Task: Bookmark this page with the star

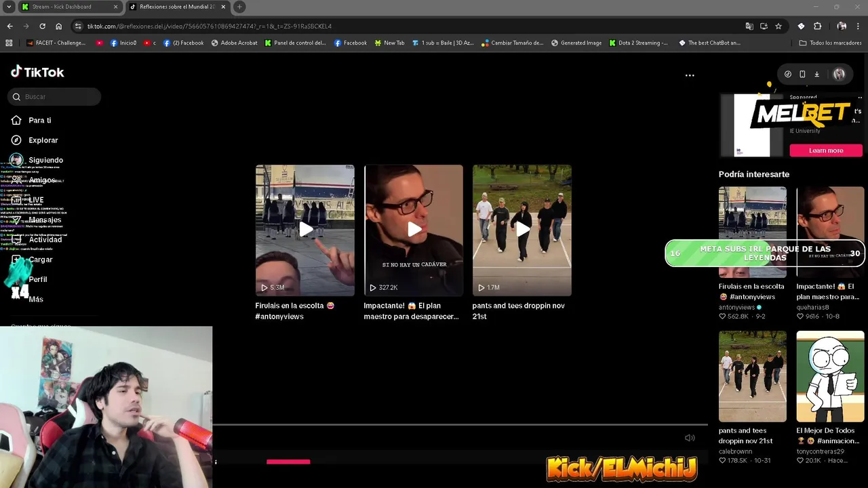Action: click(x=778, y=26)
